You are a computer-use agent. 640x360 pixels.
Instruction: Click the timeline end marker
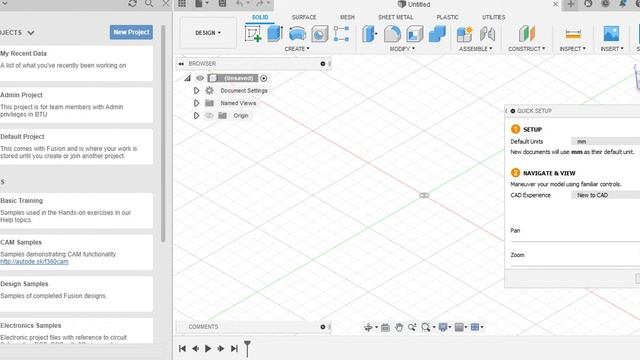(247, 349)
